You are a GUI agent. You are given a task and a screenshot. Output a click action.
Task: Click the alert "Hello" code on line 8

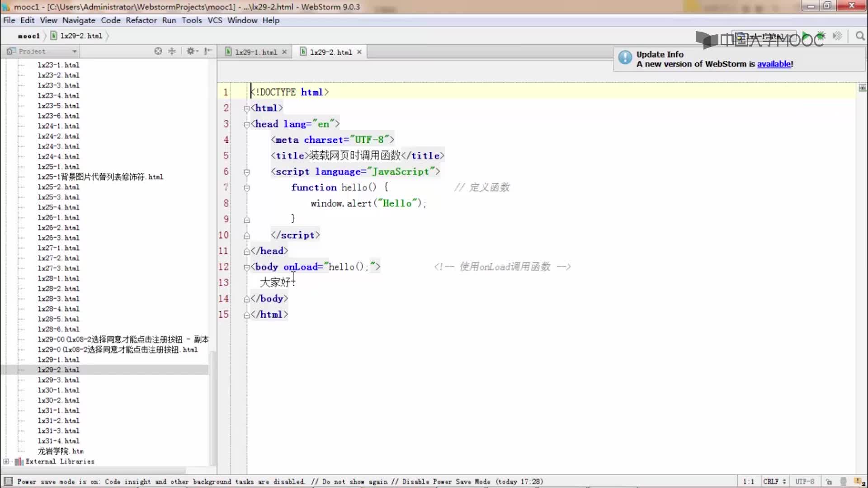(368, 203)
